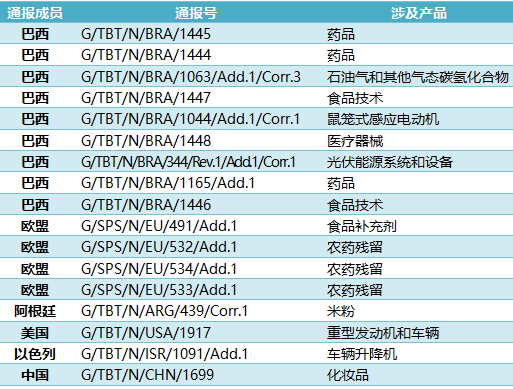Click 药品 in the BRA/1165/Add.1 row

341,184
